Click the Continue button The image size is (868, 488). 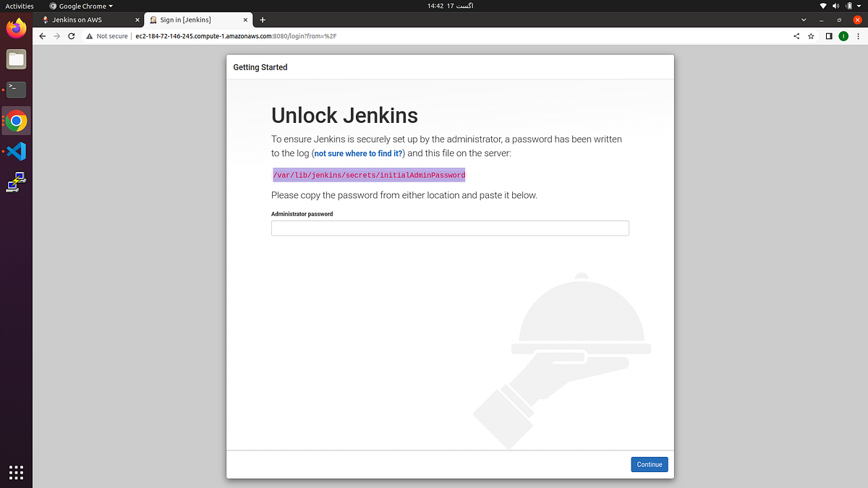(649, 464)
